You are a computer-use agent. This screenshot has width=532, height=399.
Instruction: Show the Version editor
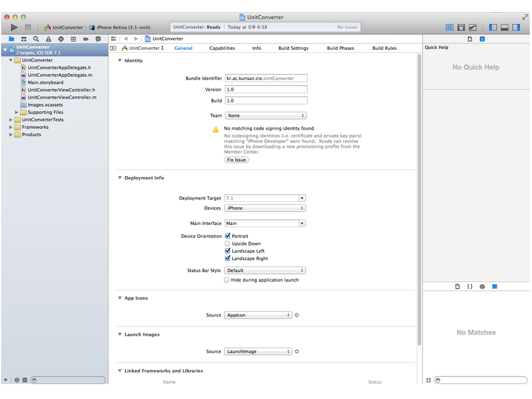pyautogui.click(x=473, y=27)
